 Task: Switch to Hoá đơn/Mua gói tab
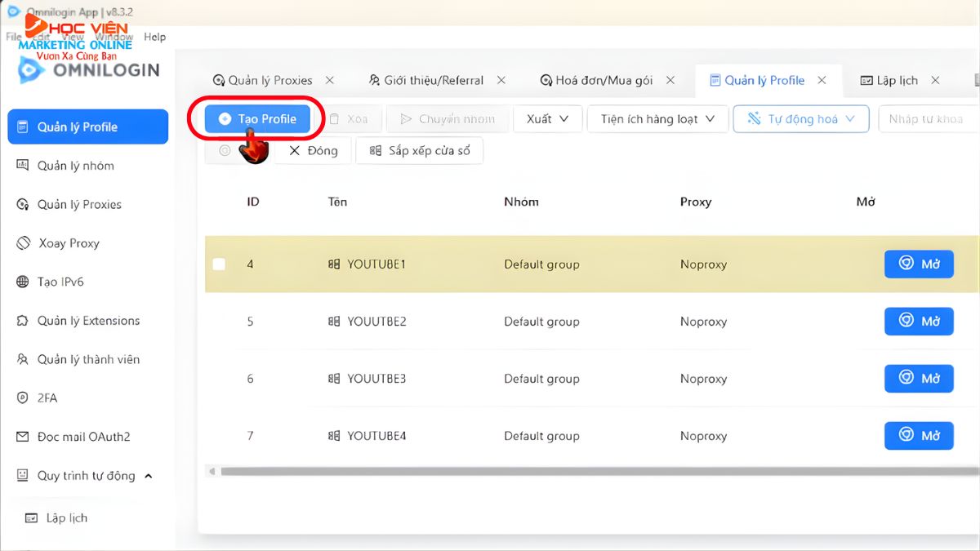pos(604,80)
